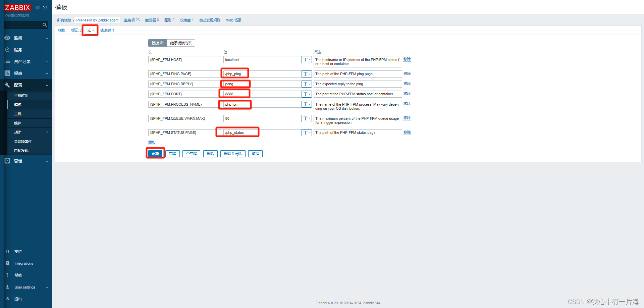Click the 克隆 button
The height and width of the screenshot is (308, 644).
[x=173, y=154]
